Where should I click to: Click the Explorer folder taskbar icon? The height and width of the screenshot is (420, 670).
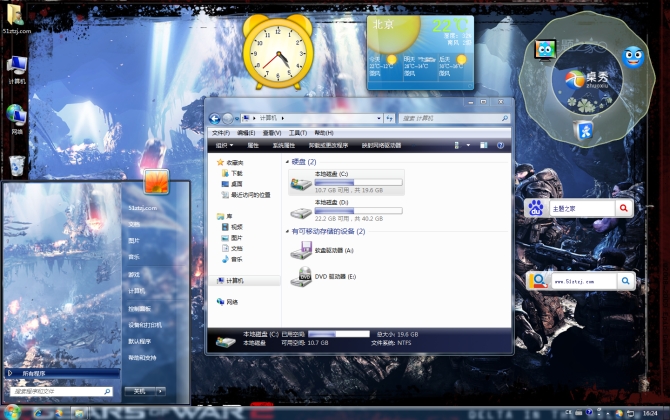(79, 413)
